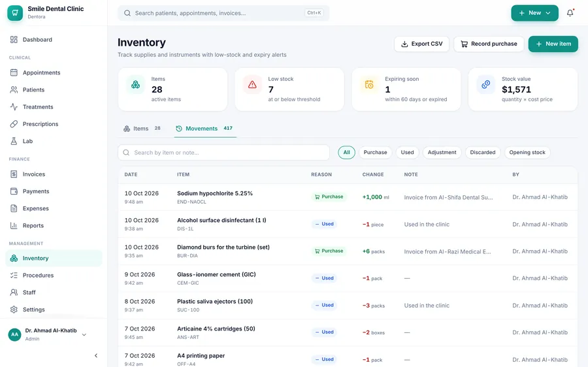588x367 pixels.
Task: Click Glass-ionomer cement (GIC) entry
Action: (x=216, y=274)
